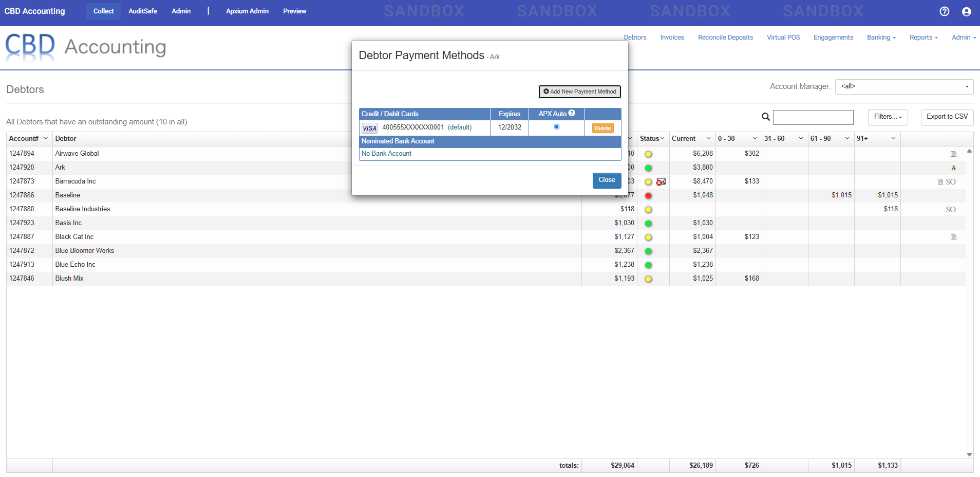This screenshot has height=477, width=980.
Task: Open the help question mark icon in top bar
Action: coord(945,11)
